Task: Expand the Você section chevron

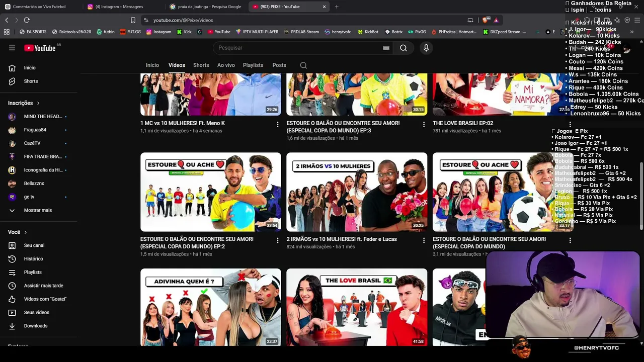Action: [x=25, y=232]
